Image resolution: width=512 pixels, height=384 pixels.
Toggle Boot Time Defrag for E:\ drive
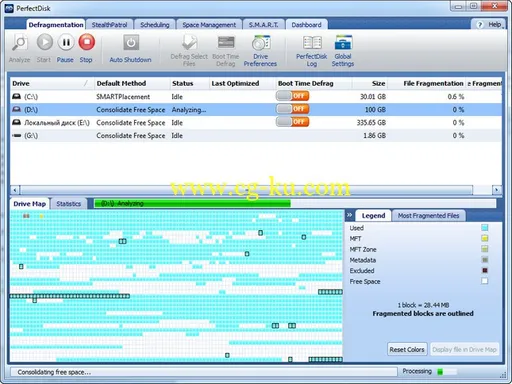click(x=292, y=122)
